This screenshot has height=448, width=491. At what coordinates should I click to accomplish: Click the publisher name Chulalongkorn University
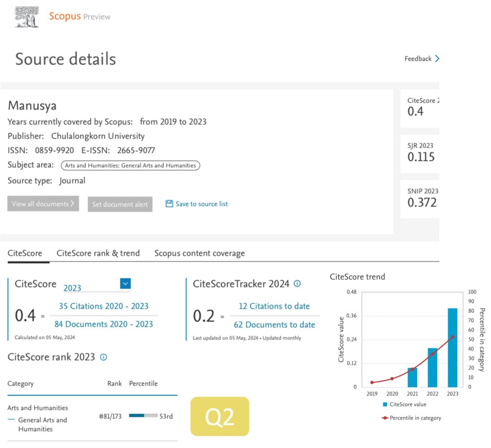pos(98,136)
